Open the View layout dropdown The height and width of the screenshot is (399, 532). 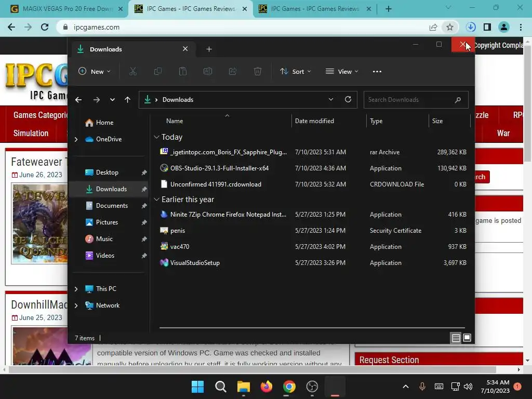pos(342,72)
